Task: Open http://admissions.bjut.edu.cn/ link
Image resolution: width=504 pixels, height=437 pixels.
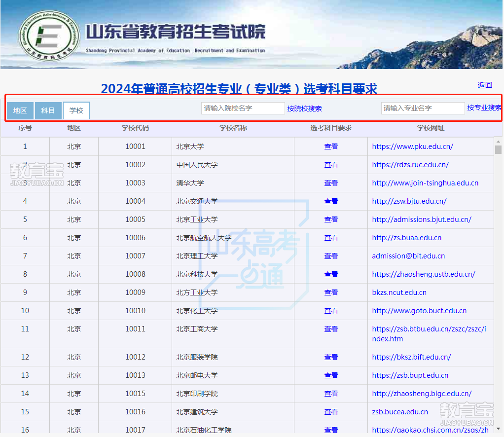Action: point(422,219)
